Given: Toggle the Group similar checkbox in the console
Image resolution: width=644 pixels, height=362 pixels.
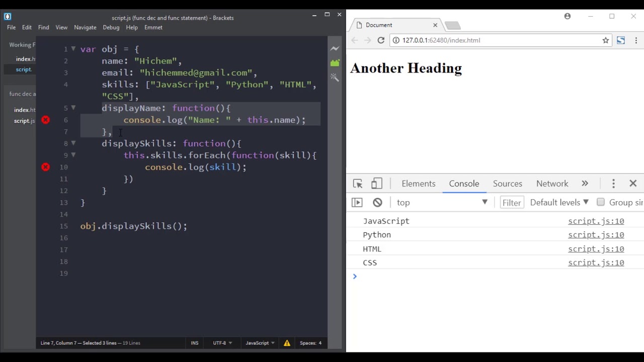Looking at the screenshot, I should tap(601, 202).
